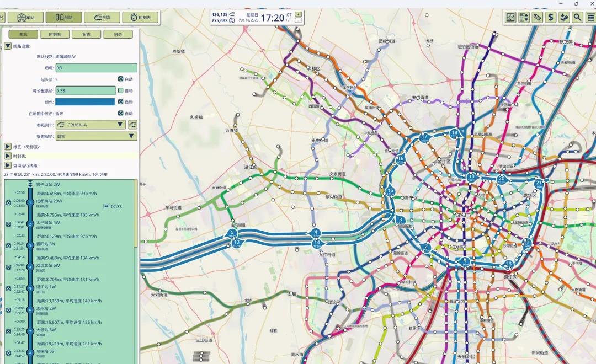Expand the 时刻表 section
The height and width of the screenshot is (364, 596).
8,156
